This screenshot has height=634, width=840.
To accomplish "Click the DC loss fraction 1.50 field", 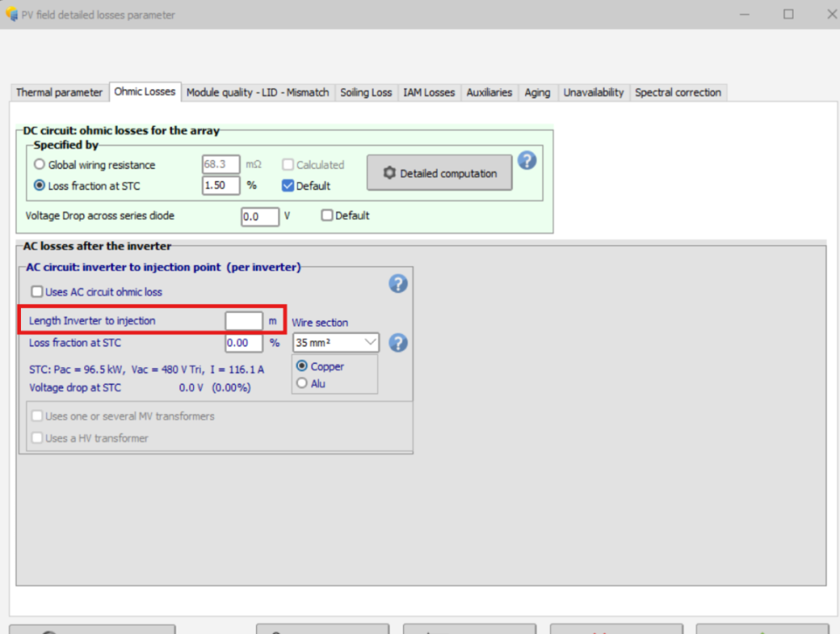I will pos(220,186).
